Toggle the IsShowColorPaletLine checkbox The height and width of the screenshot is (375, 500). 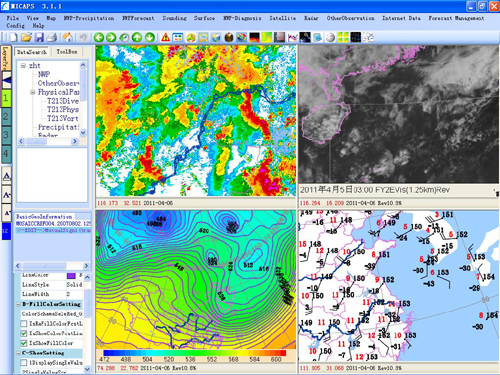(x=24, y=333)
